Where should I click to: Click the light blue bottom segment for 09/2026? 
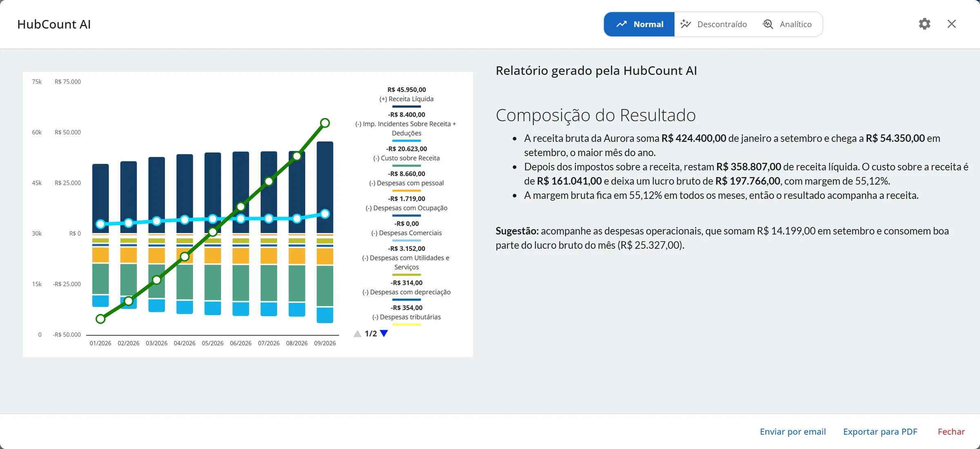coord(325,315)
